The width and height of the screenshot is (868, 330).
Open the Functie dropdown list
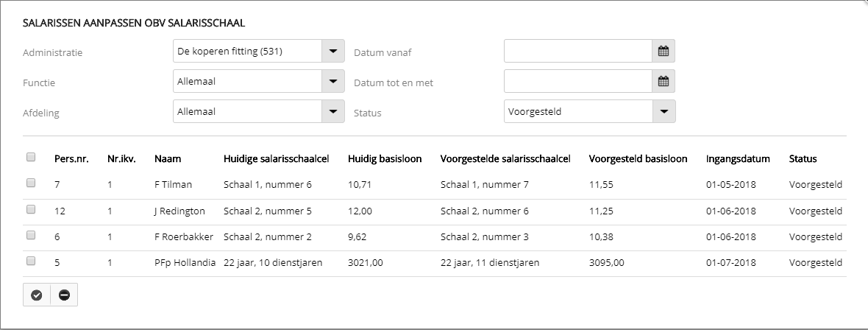(332, 82)
